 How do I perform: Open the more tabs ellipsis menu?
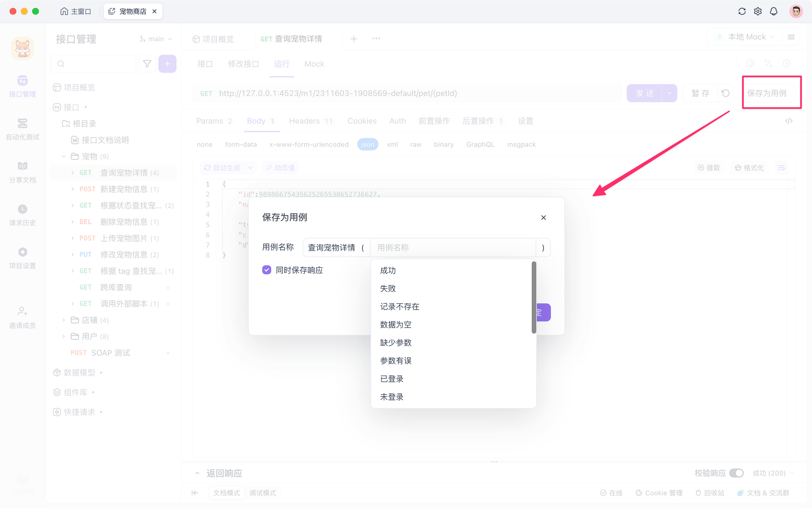coord(376,39)
